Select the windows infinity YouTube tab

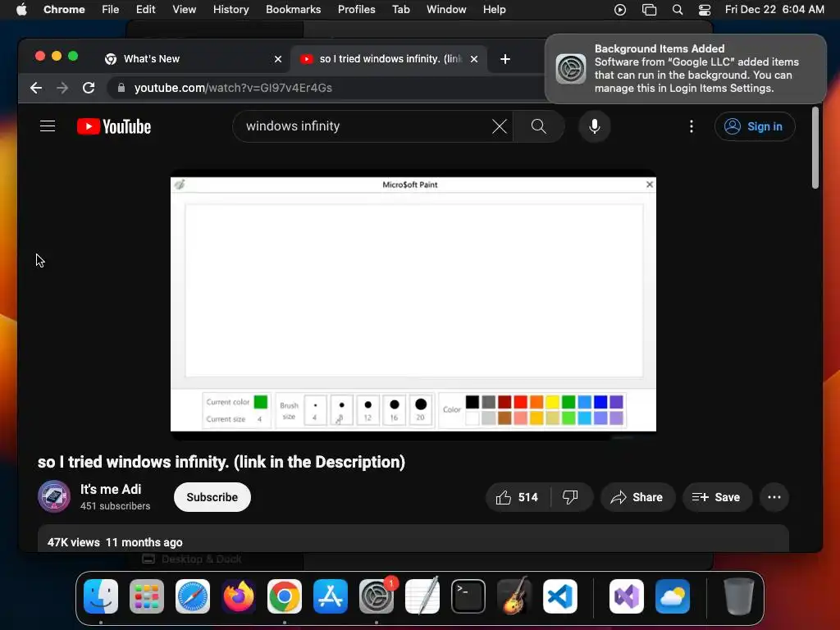(390, 59)
